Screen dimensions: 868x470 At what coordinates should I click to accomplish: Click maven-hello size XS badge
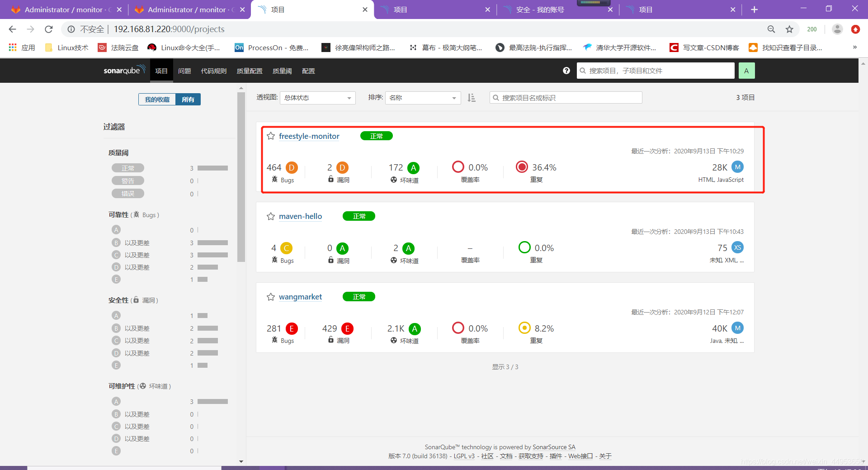737,247
